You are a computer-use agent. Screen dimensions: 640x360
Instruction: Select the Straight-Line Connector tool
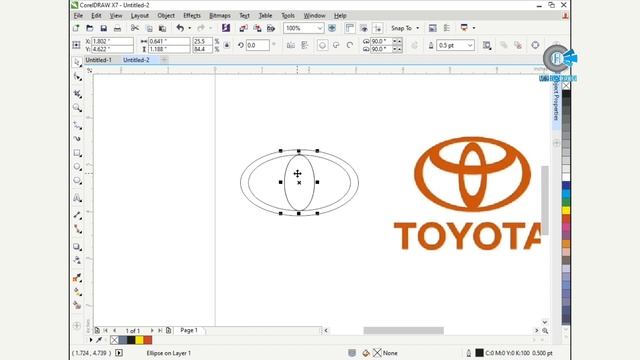coord(77,229)
